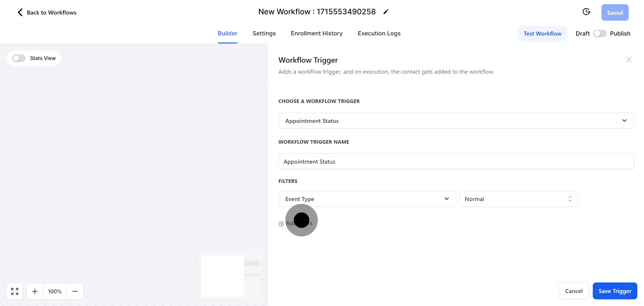The image size is (644, 306).
Task: Open the Enrollment History tab
Action: pyautogui.click(x=316, y=33)
